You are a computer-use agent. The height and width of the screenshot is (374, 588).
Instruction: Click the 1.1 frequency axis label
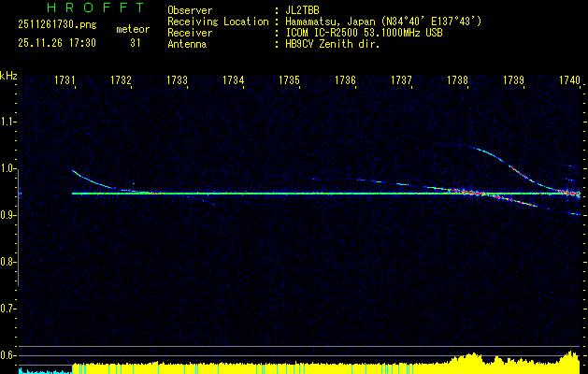click(x=8, y=122)
